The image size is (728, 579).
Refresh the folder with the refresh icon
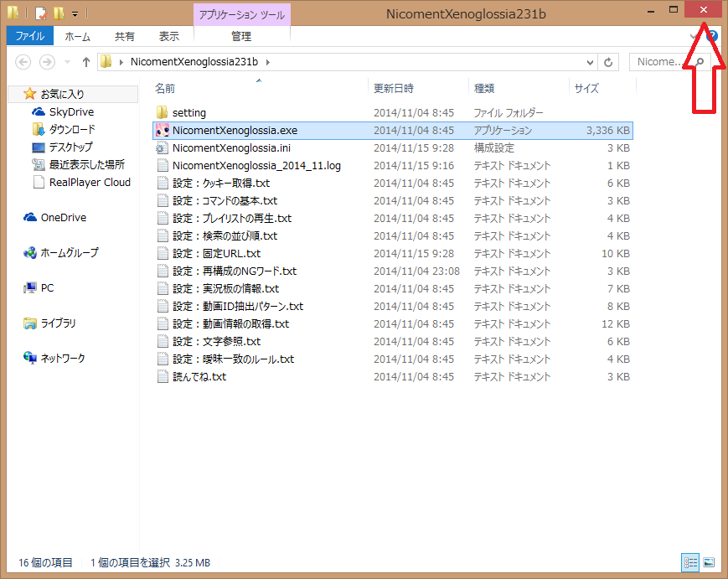pyautogui.click(x=607, y=61)
